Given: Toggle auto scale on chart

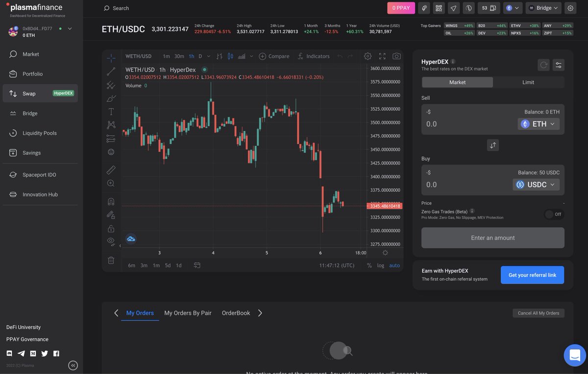Looking at the screenshot, I should tap(394, 265).
